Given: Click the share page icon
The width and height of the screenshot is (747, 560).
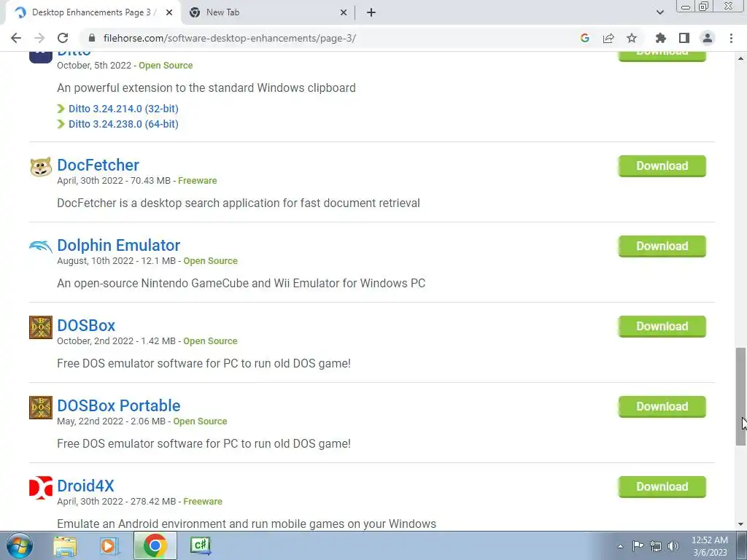Looking at the screenshot, I should tap(608, 38).
